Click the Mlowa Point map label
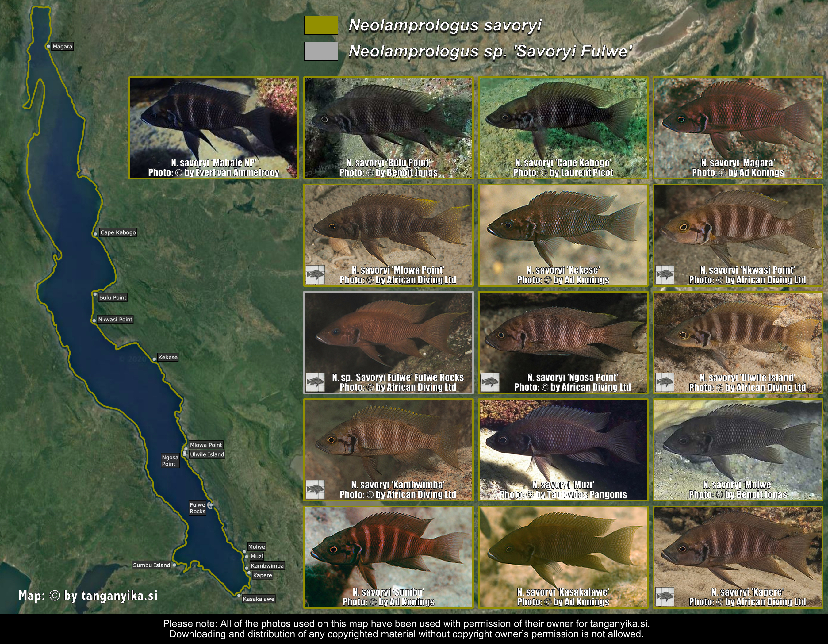This screenshot has width=828, height=644. (206, 445)
